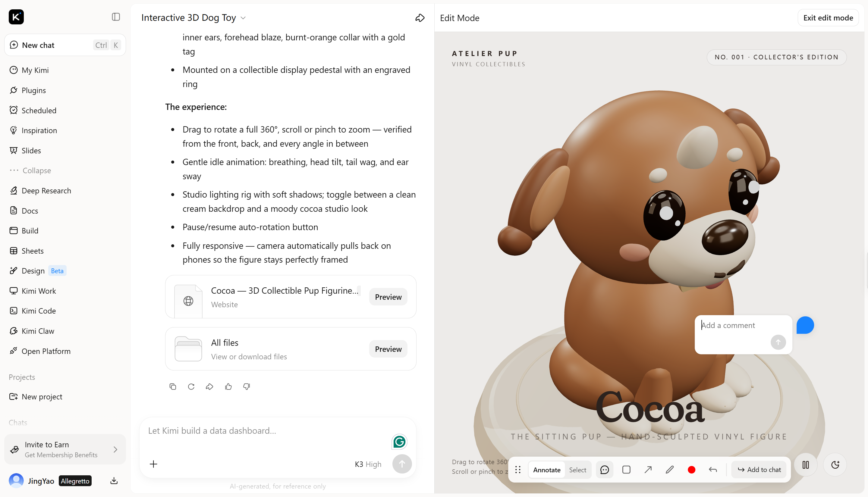The width and height of the screenshot is (868, 497).
Task: Select the arrow annotation tool
Action: [648, 470]
